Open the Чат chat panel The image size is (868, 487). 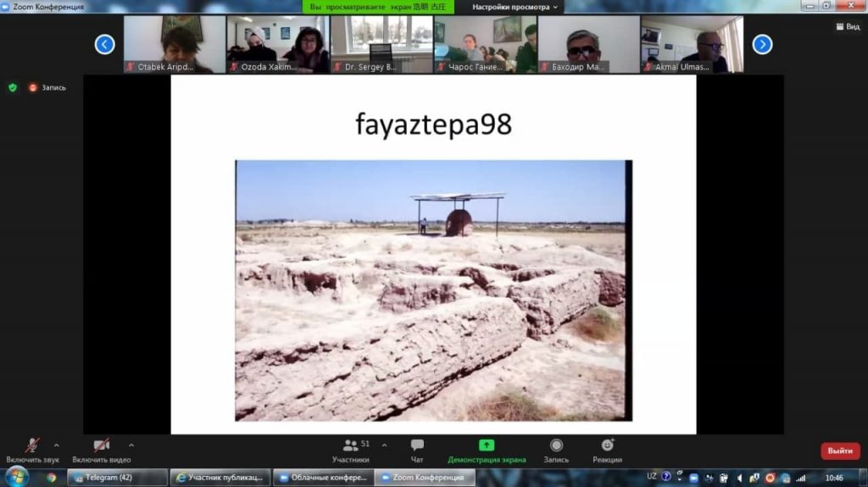(417, 451)
